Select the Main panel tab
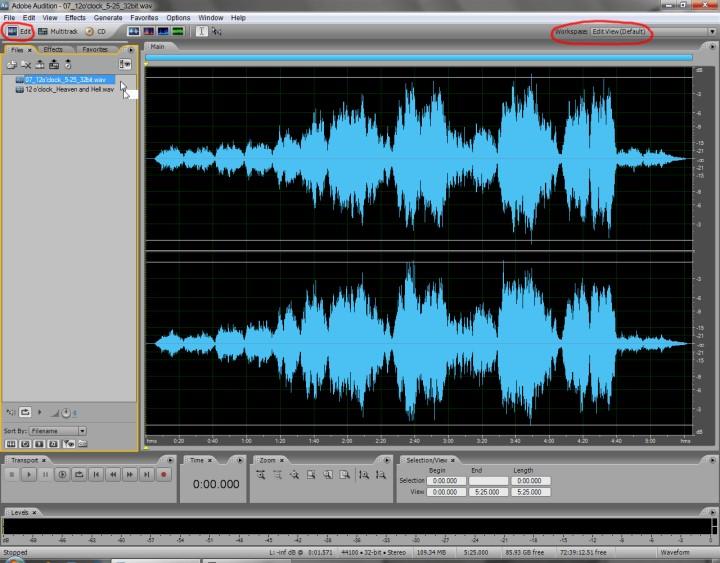 point(158,47)
